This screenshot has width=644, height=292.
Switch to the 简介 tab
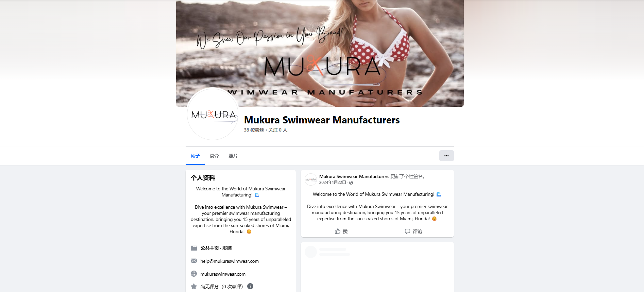pos(214,156)
